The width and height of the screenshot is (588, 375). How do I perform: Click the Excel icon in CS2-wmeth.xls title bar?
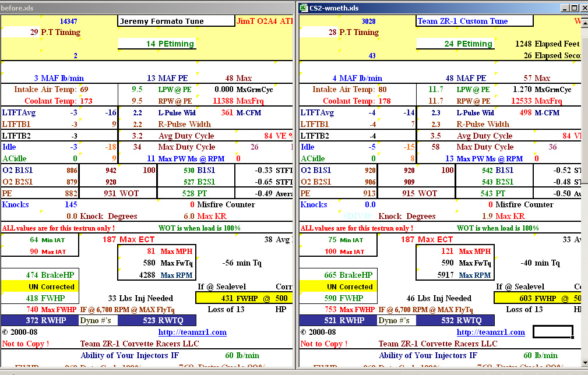click(x=304, y=8)
